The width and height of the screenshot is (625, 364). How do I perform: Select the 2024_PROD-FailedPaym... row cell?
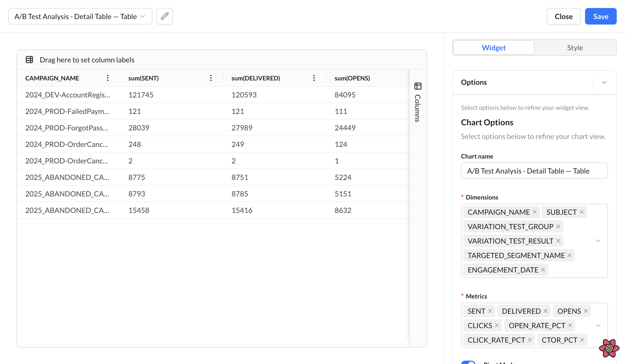[68, 111]
